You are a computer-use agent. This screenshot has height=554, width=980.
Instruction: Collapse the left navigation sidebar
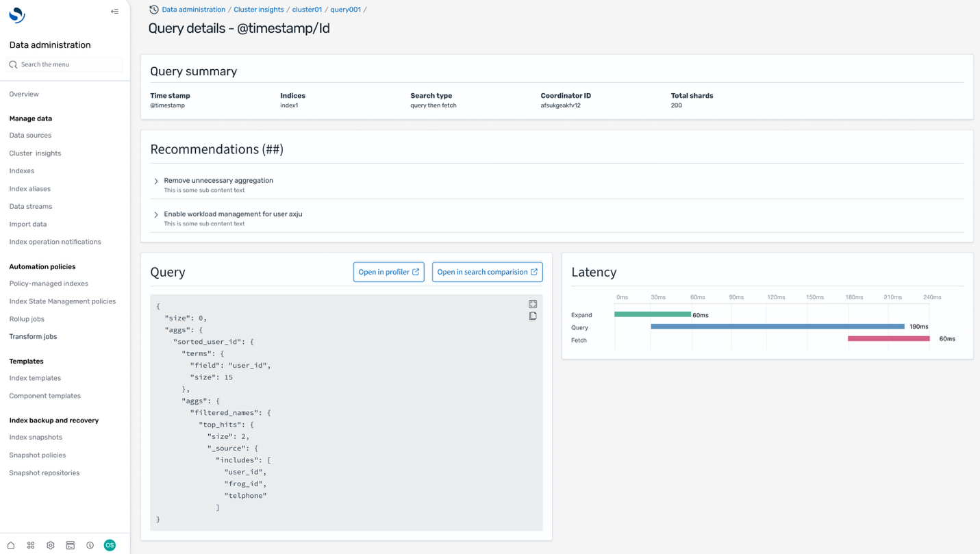pyautogui.click(x=114, y=12)
